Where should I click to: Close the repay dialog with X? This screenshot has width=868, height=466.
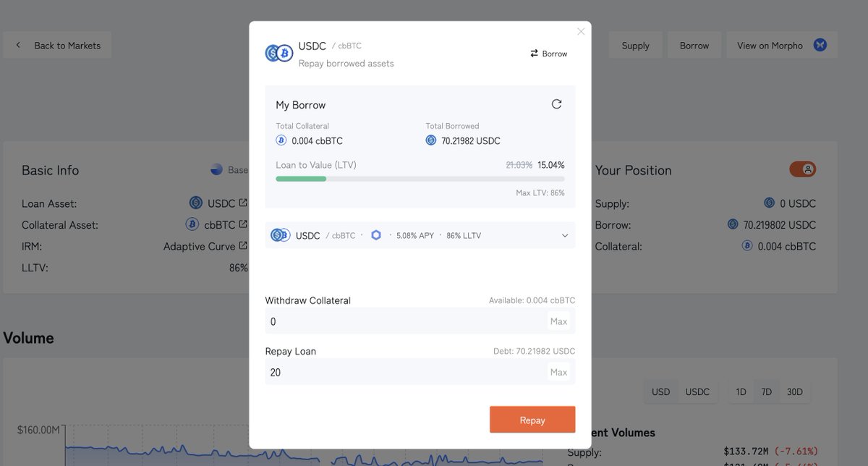581,32
